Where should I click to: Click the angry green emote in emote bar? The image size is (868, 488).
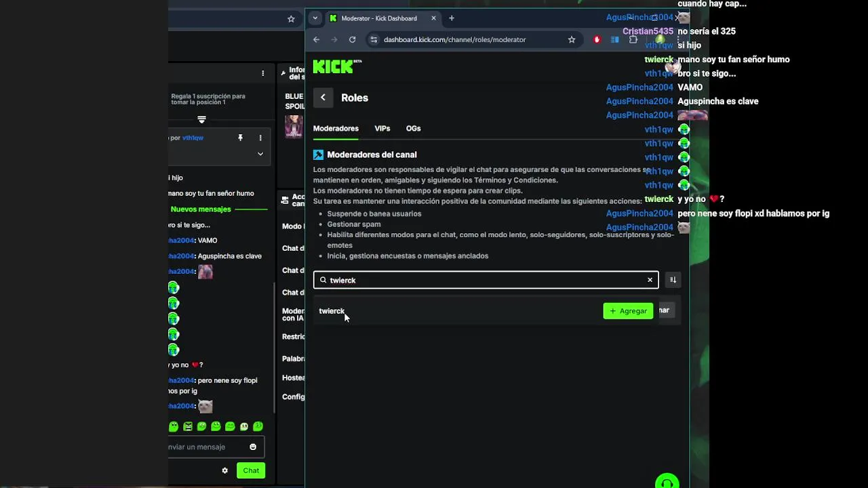point(188,426)
